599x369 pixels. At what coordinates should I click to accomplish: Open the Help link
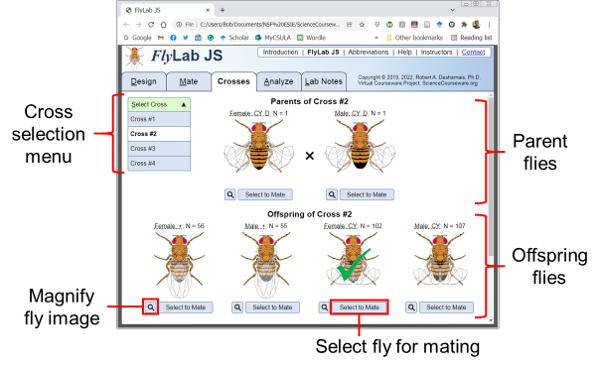[405, 52]
